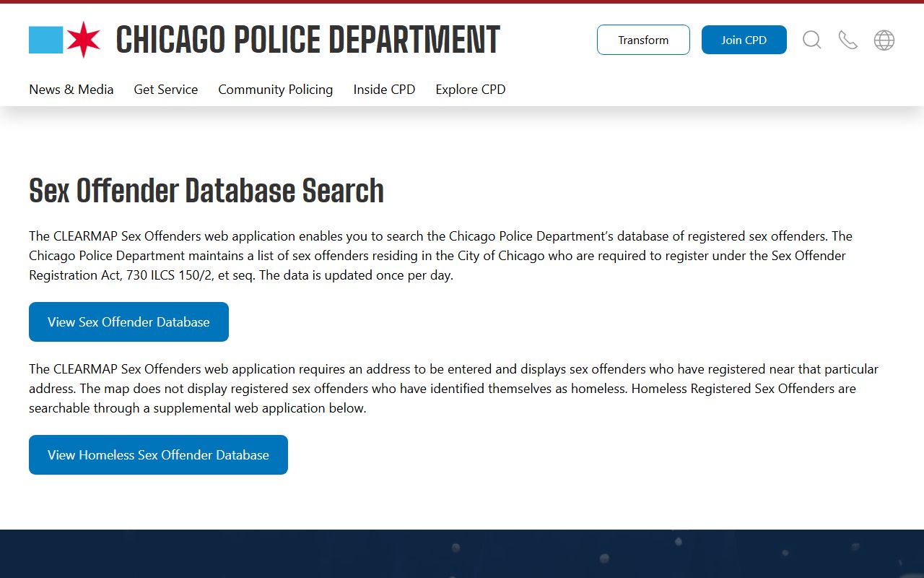Open the Explore CPD menu

pyautogui.click(x=471, y=90)
